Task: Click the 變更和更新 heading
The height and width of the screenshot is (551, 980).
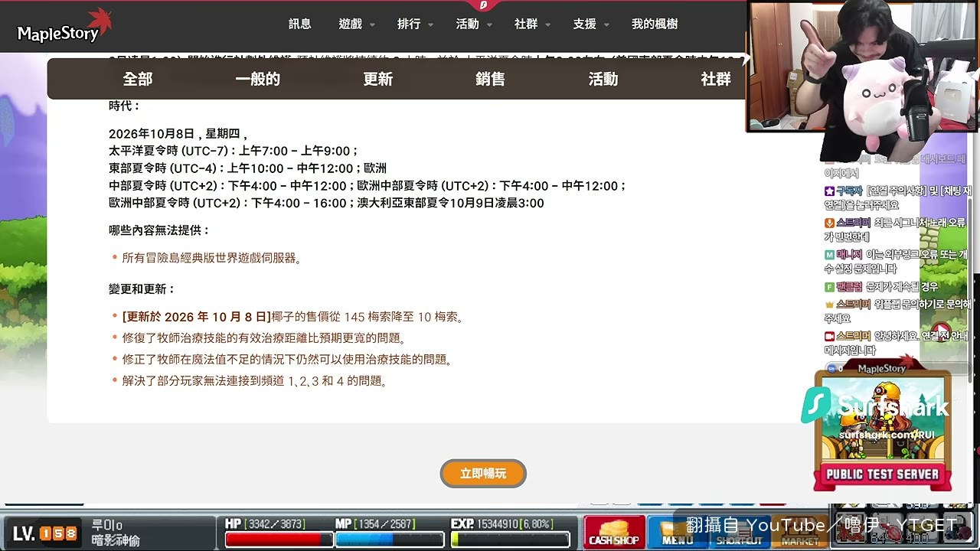Action: (x=142, y=289)
